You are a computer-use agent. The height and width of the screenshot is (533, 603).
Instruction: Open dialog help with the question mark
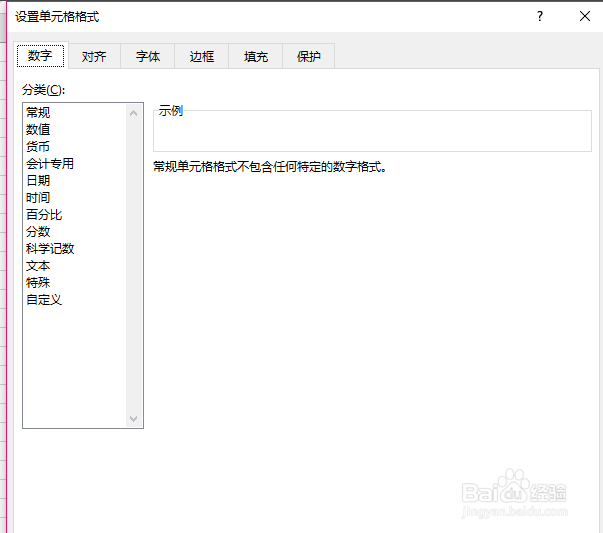[540, 16]
